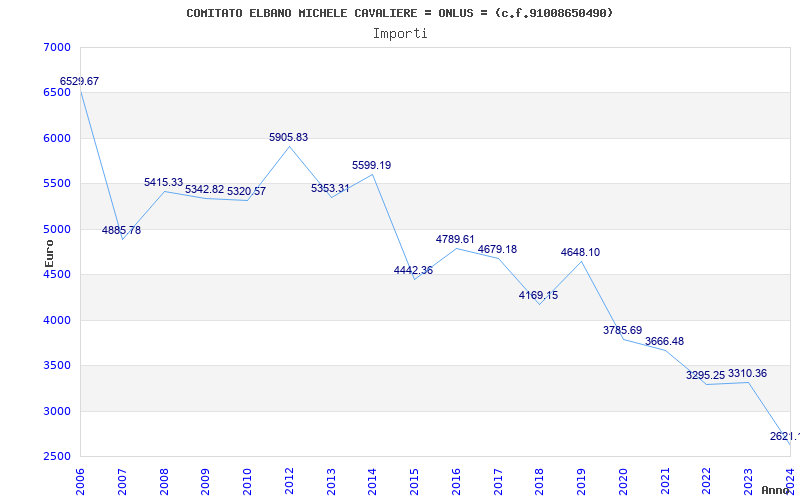Click the 5599.19 data label
Image resolution: width=800 pixels, height=500 pixels.
pos(372,165)
